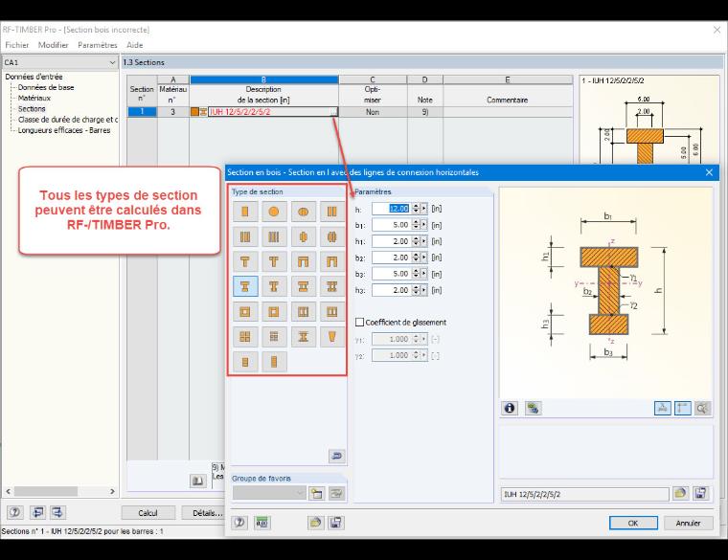Click material number '3' cell
This screenshot has width=728, height=560.
point(172,112)
